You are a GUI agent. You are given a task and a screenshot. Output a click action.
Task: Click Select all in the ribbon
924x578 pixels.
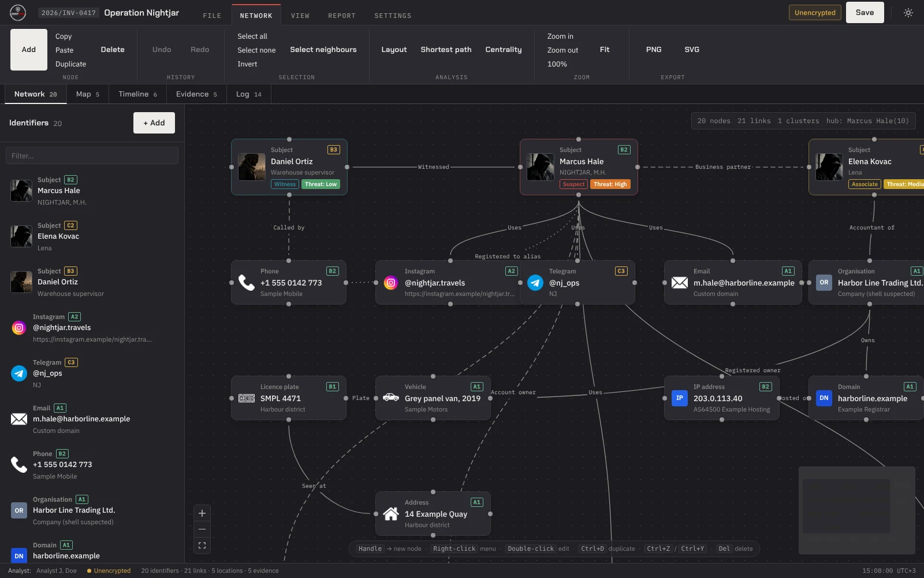pyautogui.click(x=252, y=36)
